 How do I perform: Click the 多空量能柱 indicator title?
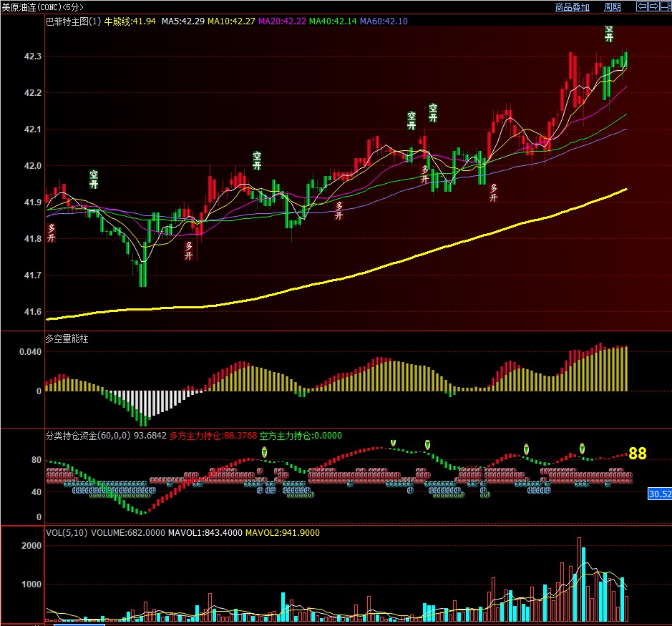(x=70, y=338)
